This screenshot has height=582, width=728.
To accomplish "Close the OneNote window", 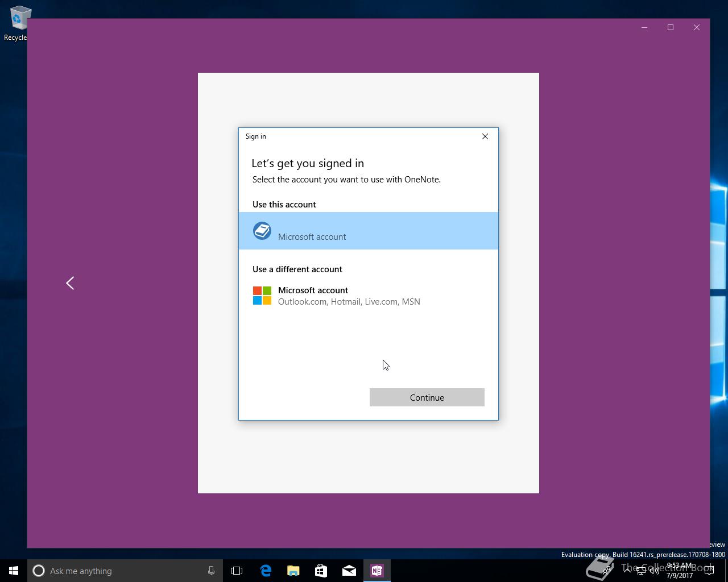I will pyautogui.click(x=697, y=27).
